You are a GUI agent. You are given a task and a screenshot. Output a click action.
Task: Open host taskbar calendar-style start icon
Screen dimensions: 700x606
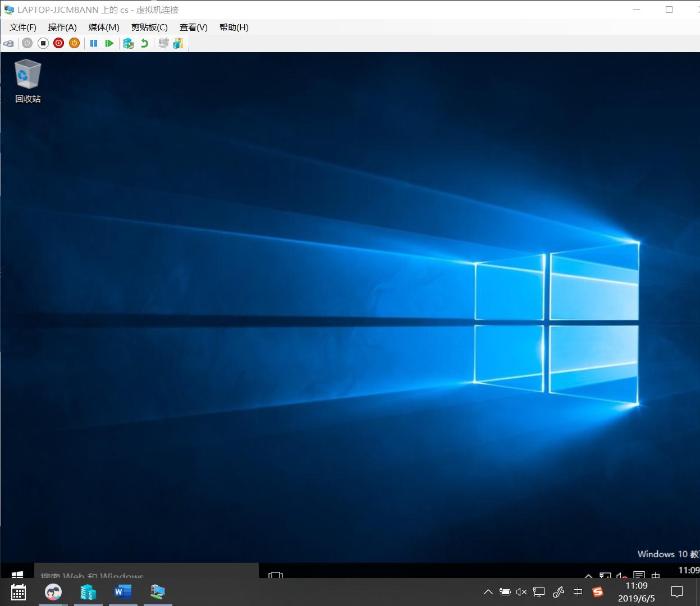19,592
